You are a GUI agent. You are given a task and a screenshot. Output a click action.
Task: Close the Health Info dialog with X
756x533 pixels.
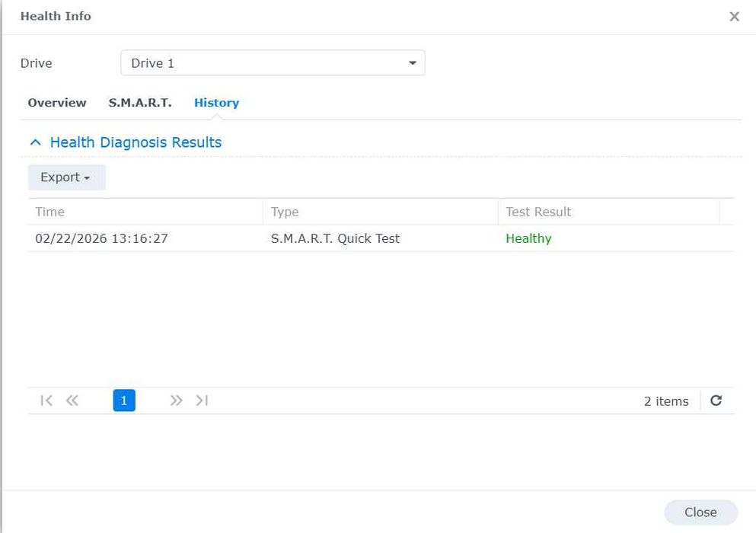click(734, 17)
